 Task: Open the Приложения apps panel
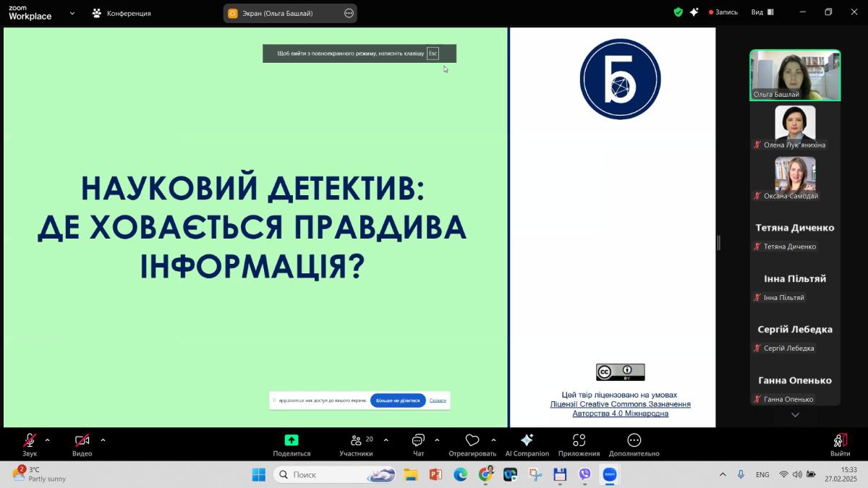(x=579, y=440)
